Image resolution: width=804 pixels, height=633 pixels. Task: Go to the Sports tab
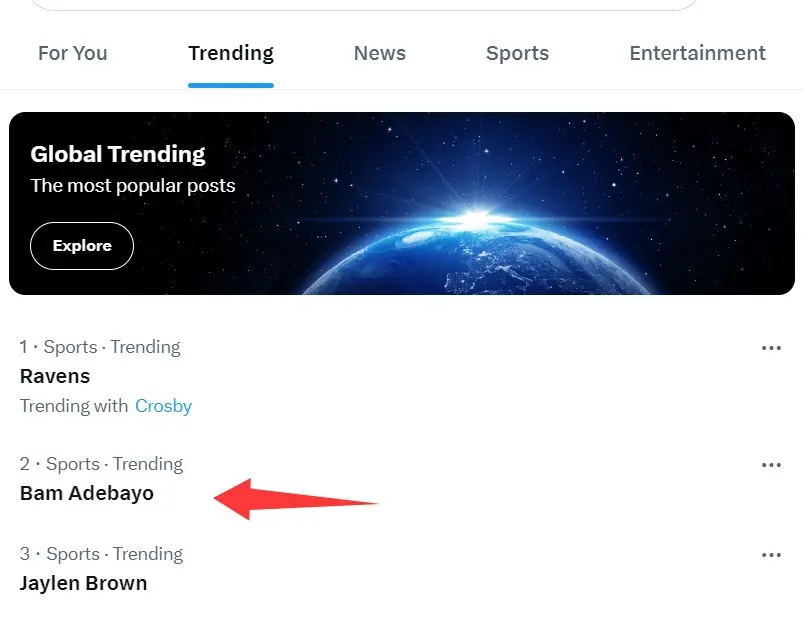517,54
